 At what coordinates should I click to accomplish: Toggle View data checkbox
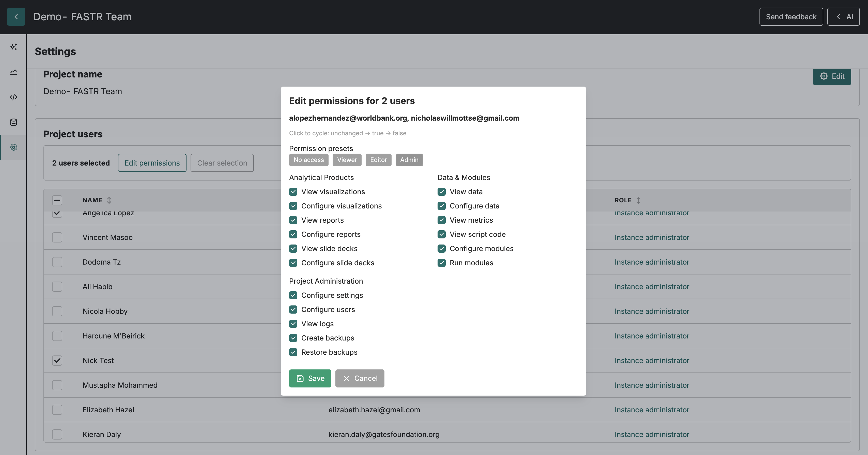(441, 192)
